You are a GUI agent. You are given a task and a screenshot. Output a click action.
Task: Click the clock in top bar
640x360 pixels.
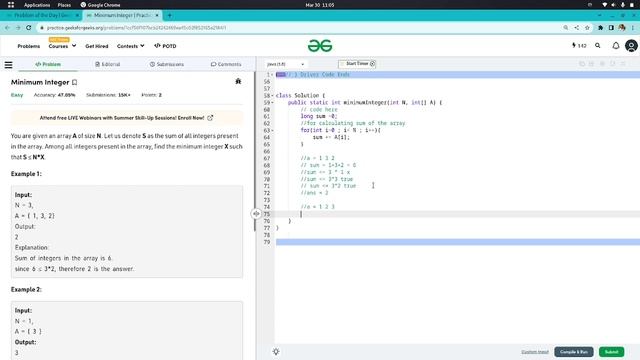[x=320, y=5]
